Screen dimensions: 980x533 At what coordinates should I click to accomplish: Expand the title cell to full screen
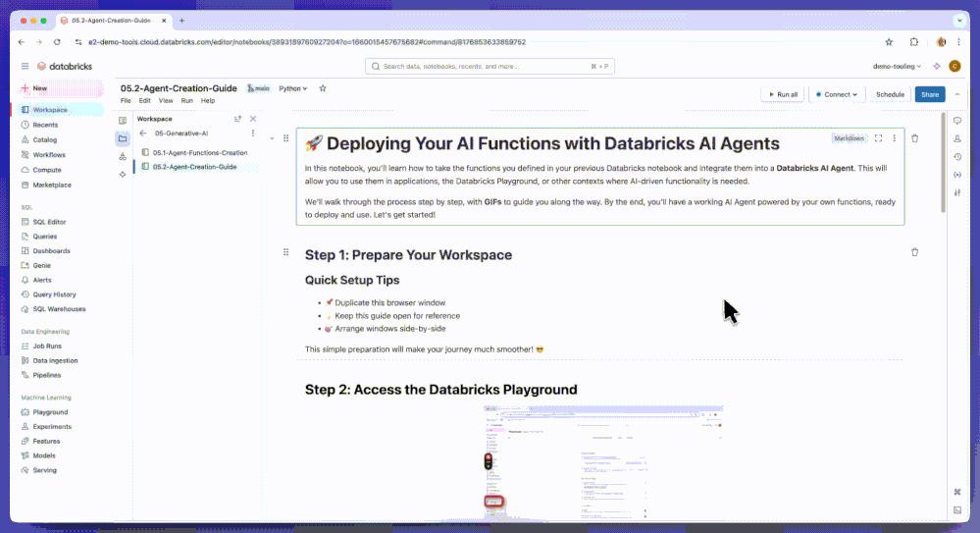pos(878,138)
